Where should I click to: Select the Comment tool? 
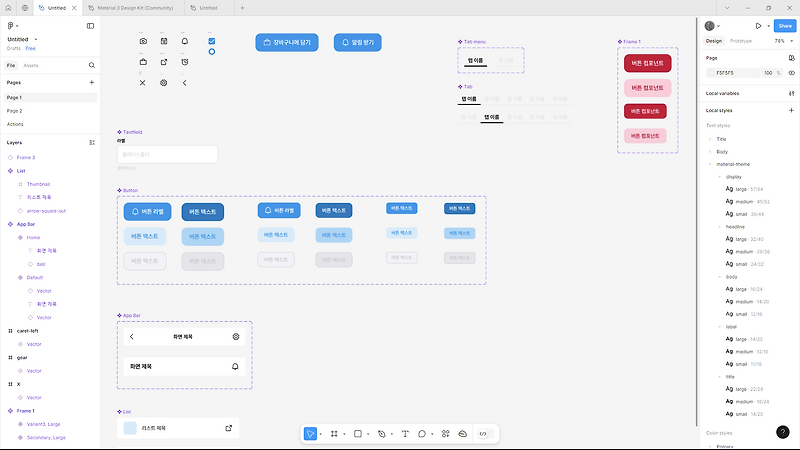coord(422,434)
